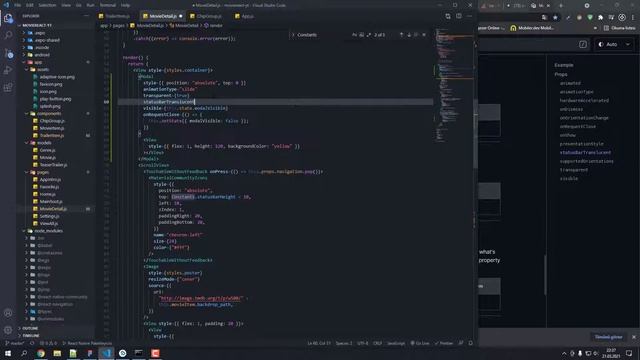Open the Accounts menu in the activity bar
The image size is (640, 360).
pyautogui.click(x=8, y=313)
